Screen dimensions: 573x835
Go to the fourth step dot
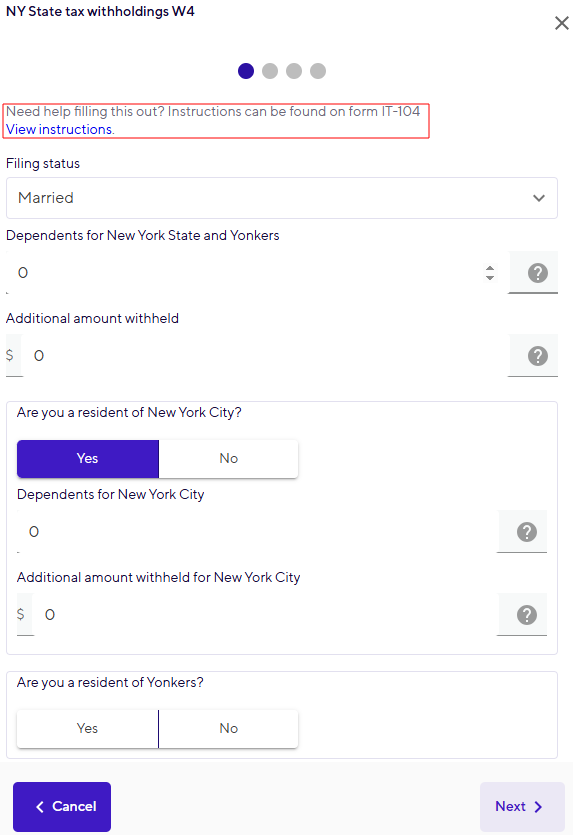[x=318, y=71]
